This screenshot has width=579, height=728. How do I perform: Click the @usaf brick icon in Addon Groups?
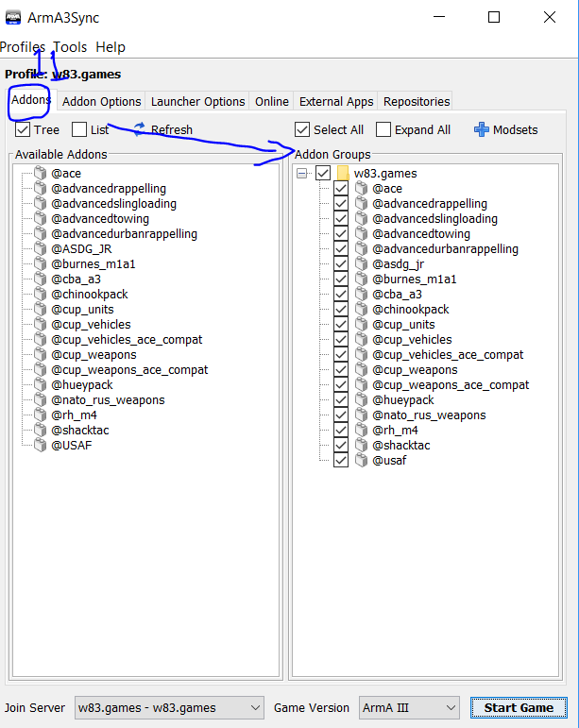pyautogui.click(x=361, y=460)
